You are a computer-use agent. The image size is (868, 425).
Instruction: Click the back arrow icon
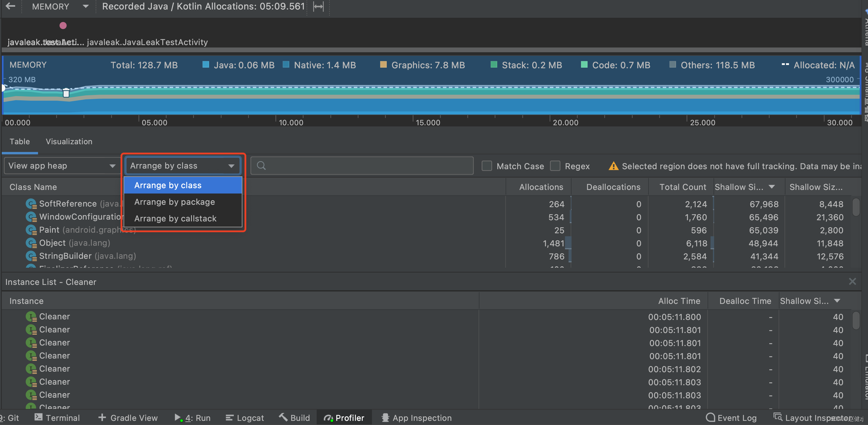[x=10, y=7]
